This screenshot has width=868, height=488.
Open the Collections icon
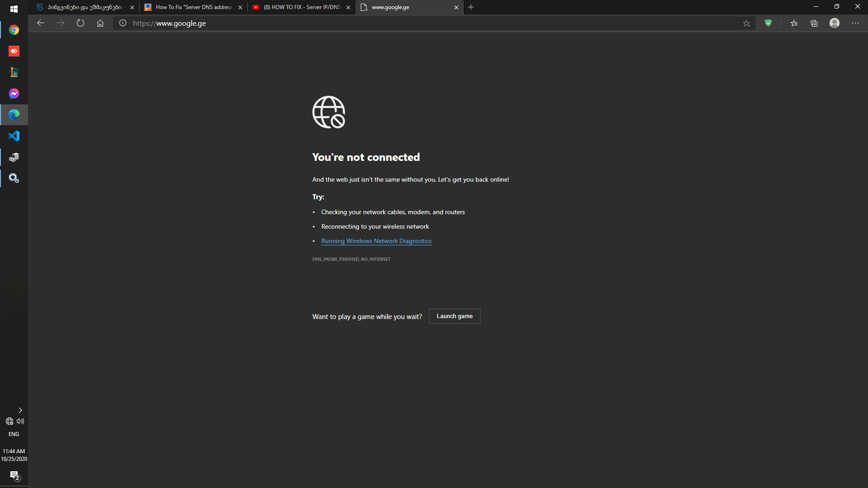[814, 23]
